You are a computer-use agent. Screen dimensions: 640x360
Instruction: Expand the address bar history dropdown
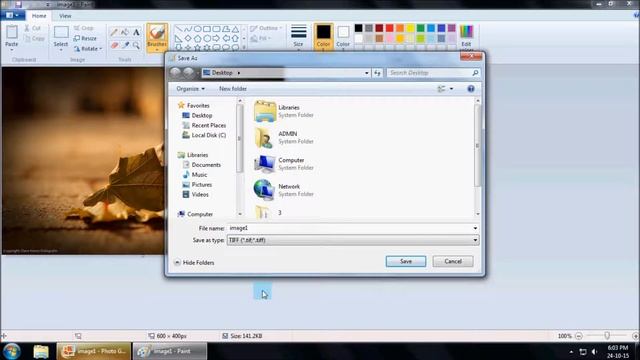(367, 73)
